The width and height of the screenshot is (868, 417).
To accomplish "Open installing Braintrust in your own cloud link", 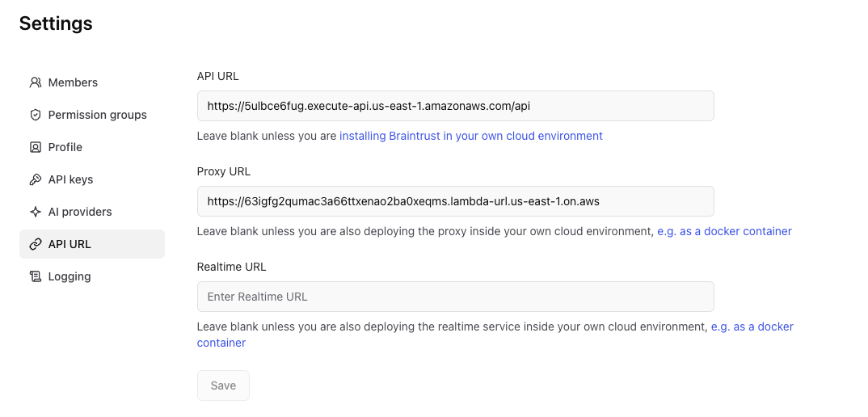I will [471, 136].
